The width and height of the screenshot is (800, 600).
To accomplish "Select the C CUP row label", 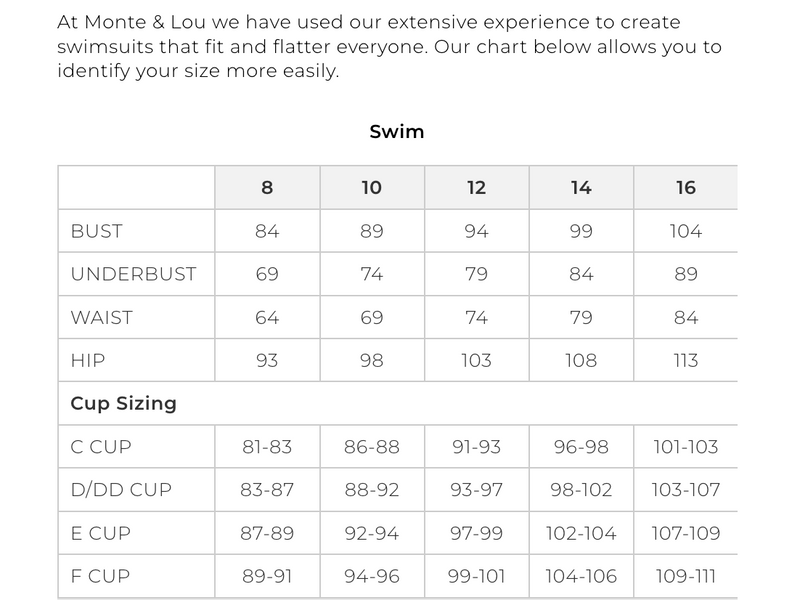I will 101,447.
